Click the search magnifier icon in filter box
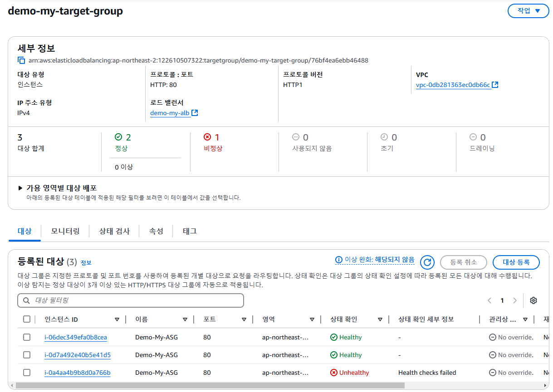 (x=27, y=300)
